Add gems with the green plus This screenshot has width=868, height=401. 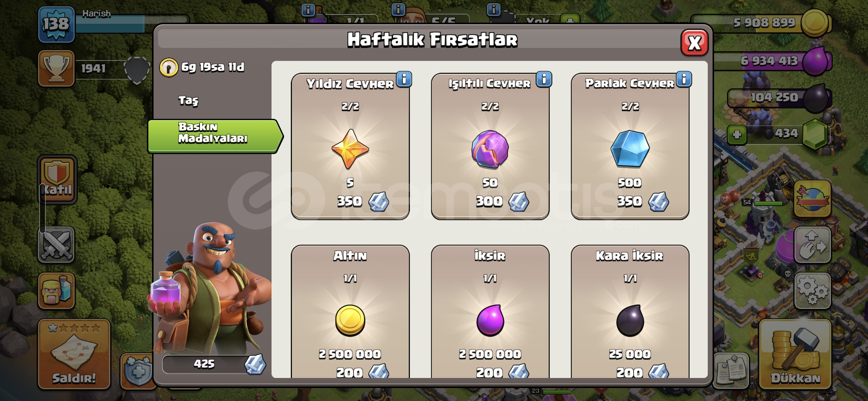[x=737, y=134]
